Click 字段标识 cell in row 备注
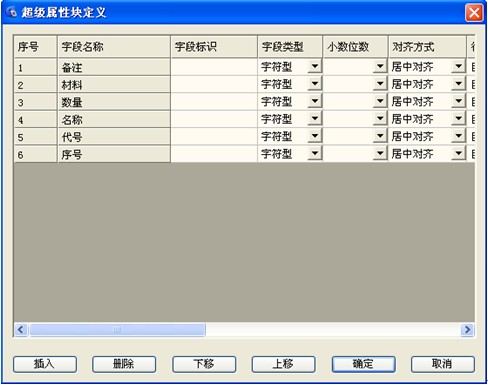Screen dimensions: 488x385 point(214,67)
